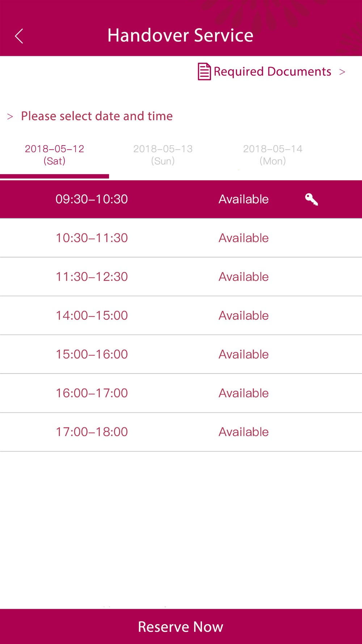The width and height of the screenshot is (362, 644).
Task: Expand the Required Documents chevron
Action: [342, 72]
